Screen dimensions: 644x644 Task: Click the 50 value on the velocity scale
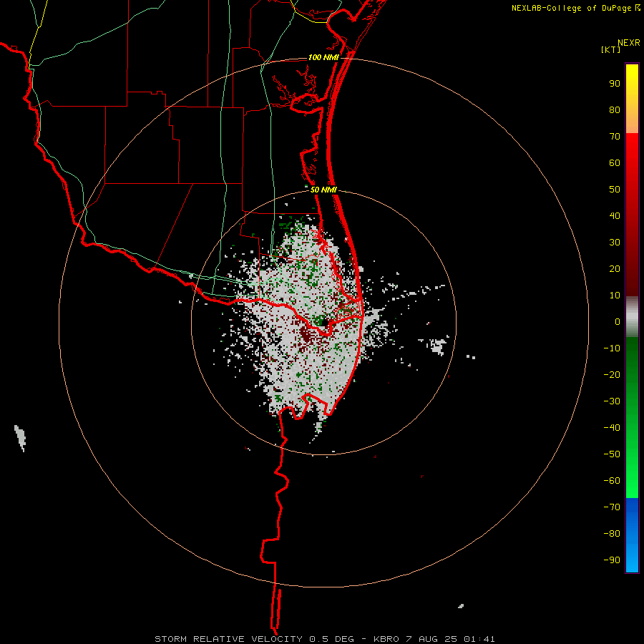pyautogui.click(x=615, y=190)
